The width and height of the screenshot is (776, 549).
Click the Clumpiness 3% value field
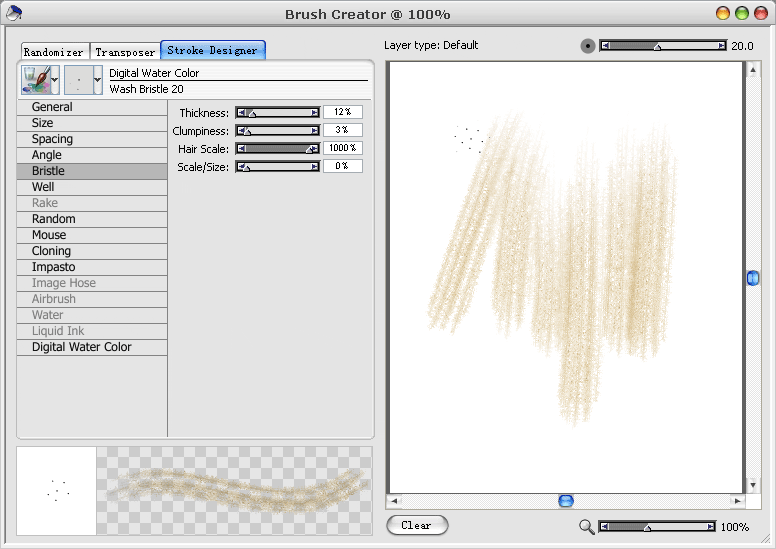coord(343,130)
